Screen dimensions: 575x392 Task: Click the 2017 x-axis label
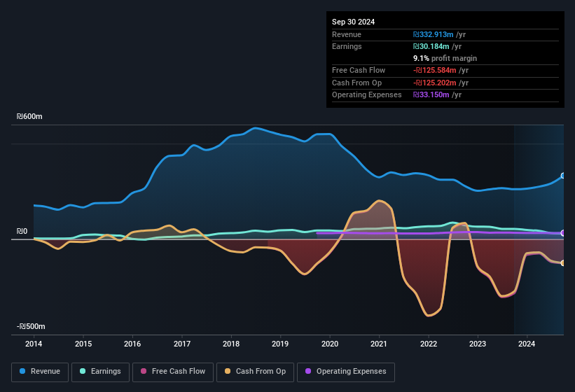[x=182, y=344]
